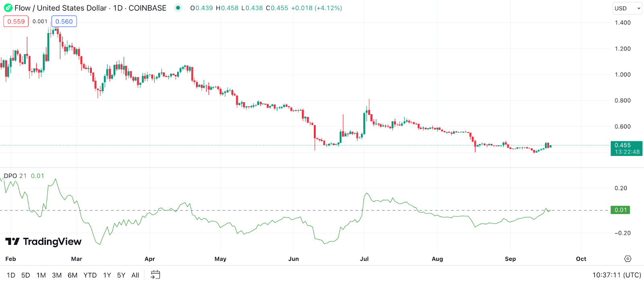This screenshot has height=283, width=644.
Task: Click the Flow / United States Dollar title
Action: pos(60,8)
